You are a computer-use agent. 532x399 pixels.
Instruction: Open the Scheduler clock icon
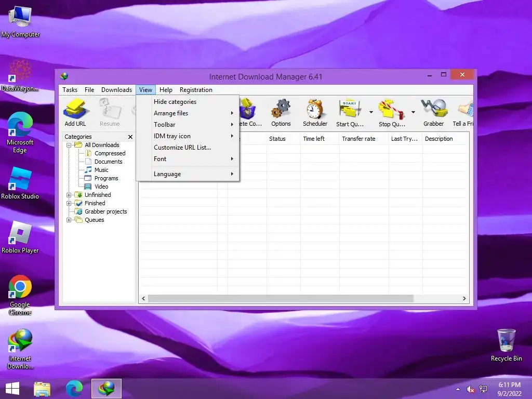[x=315, y=113]
